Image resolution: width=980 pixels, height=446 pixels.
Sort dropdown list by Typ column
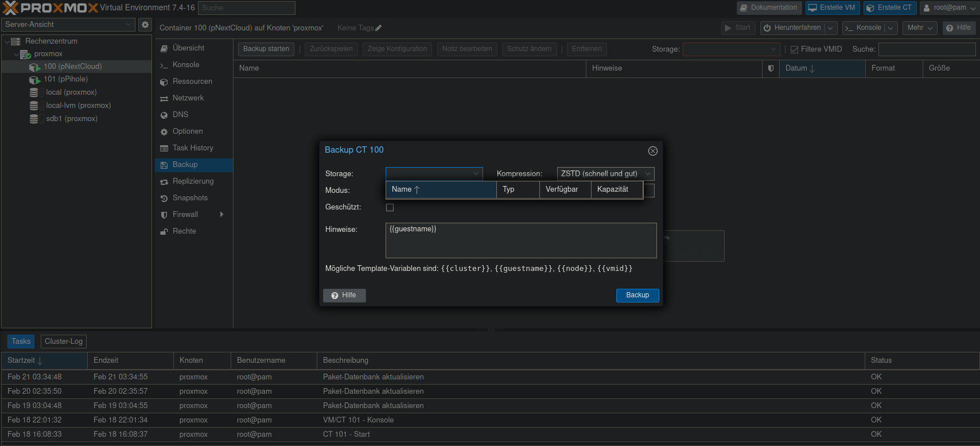518,189
